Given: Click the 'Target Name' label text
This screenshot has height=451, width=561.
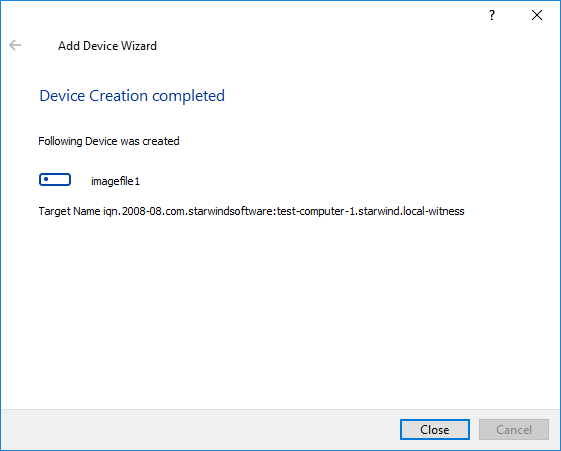Looking at the screenshot, I should click(69, 211).
